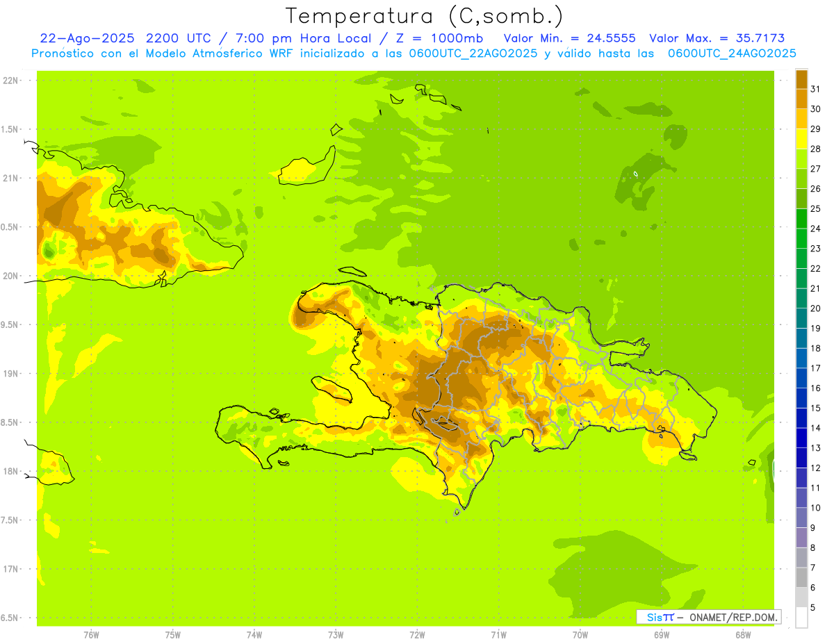Pick the legend swatch between 22 and 23

point(801,258)
